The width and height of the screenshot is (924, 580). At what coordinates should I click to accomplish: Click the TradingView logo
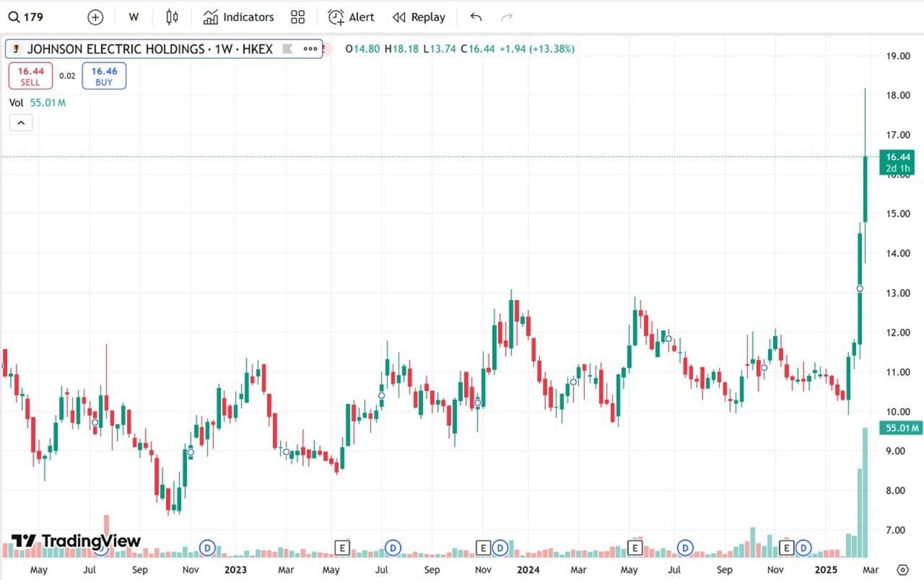tap(76, 541)
